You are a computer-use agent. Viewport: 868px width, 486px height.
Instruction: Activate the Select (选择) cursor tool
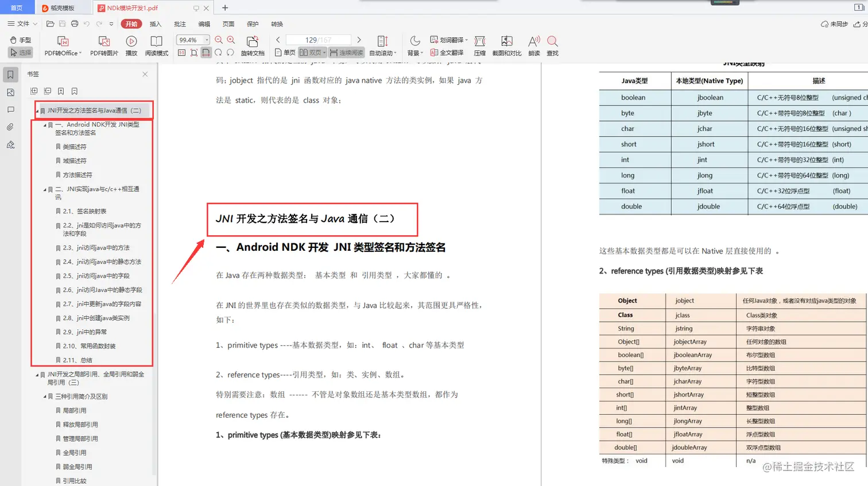coord(21,52)
